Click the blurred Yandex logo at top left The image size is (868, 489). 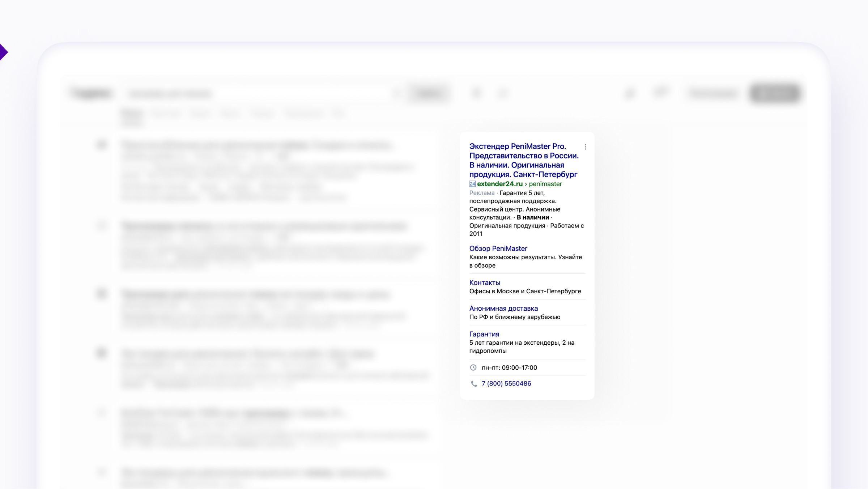(x=91, y=93)
